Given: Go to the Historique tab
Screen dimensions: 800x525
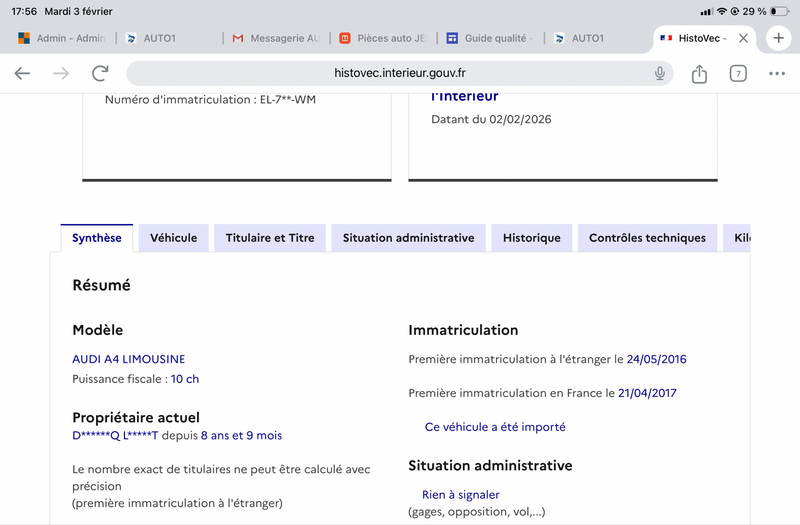Looking at the screenshot, I should click(532, 238).
